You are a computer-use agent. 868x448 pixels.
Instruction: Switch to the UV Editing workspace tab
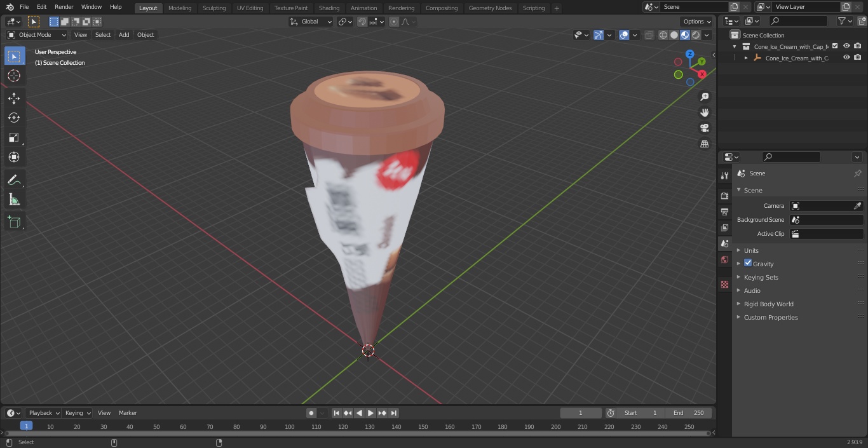point(250,8)
